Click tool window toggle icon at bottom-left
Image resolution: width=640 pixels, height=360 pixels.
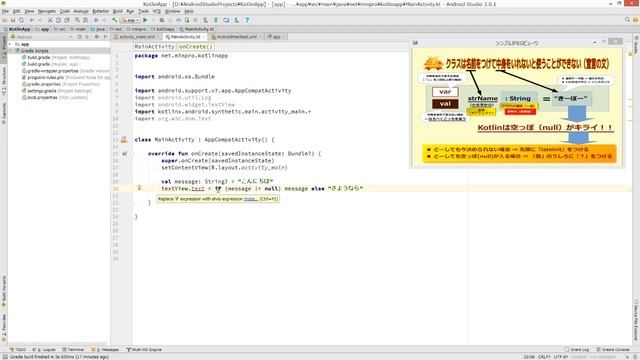(5, 356)
